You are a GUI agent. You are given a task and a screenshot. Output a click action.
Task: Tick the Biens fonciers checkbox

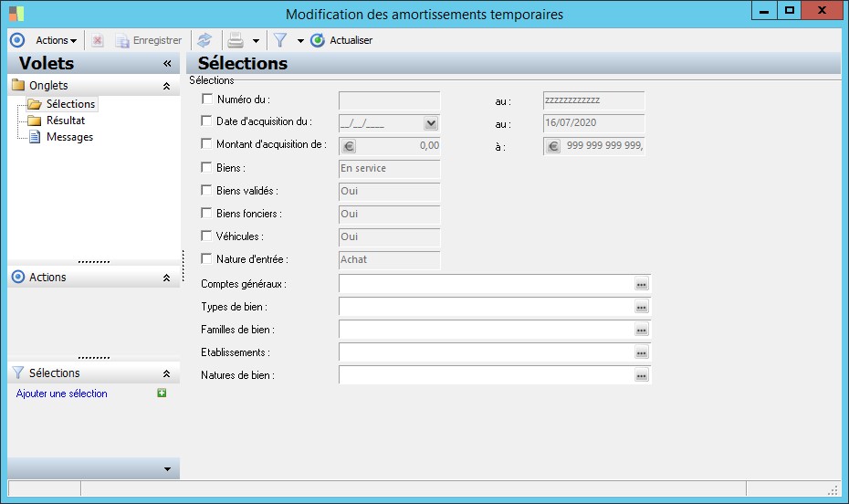coord(206,213)
